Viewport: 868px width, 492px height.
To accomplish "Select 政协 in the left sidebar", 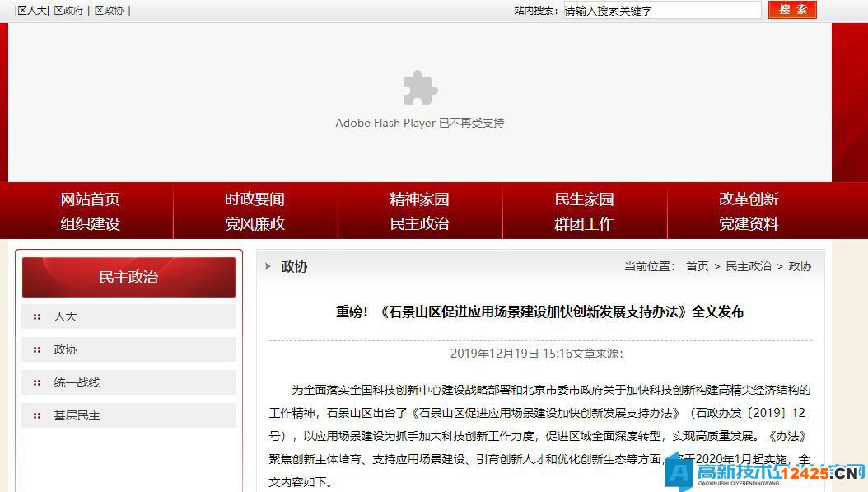I will tap(65, 349).
